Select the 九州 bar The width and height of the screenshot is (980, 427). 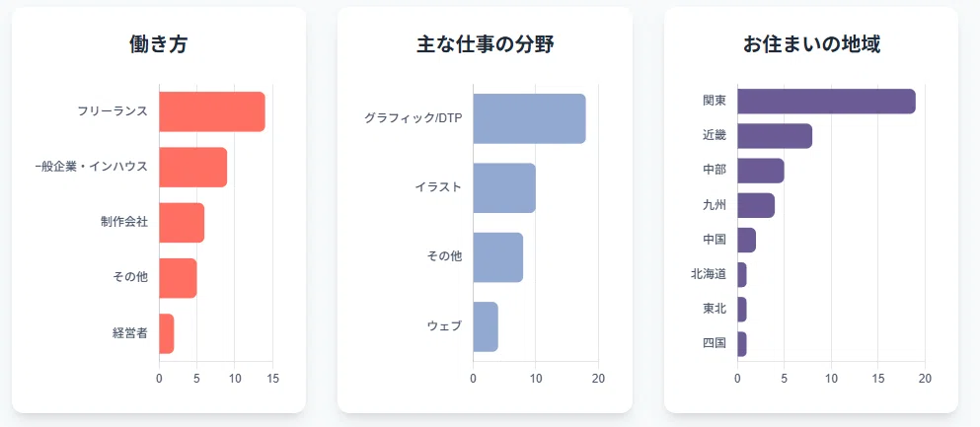click(756, 205)
